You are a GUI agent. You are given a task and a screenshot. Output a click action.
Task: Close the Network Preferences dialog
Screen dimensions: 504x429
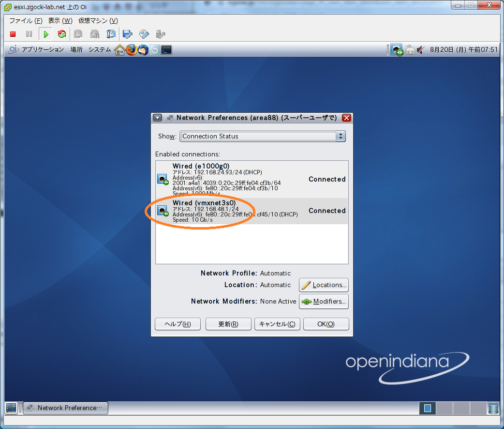[x=346, y=118]
